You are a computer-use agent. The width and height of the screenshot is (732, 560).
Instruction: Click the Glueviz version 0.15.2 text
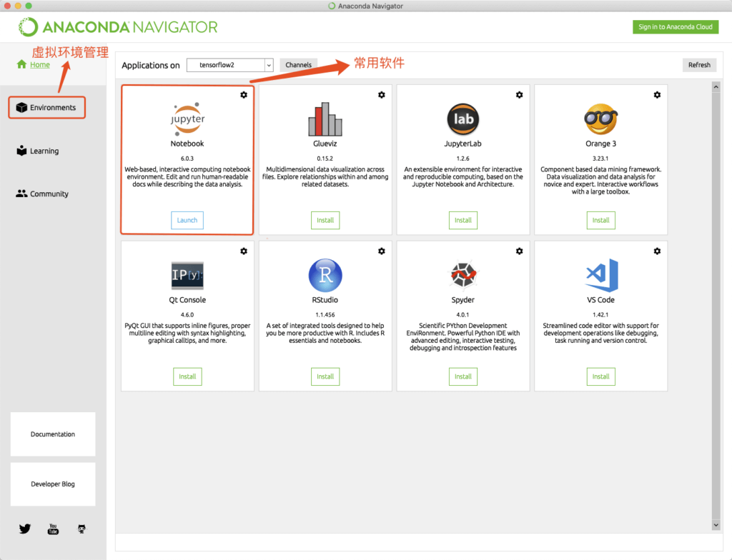pos(325,159)
